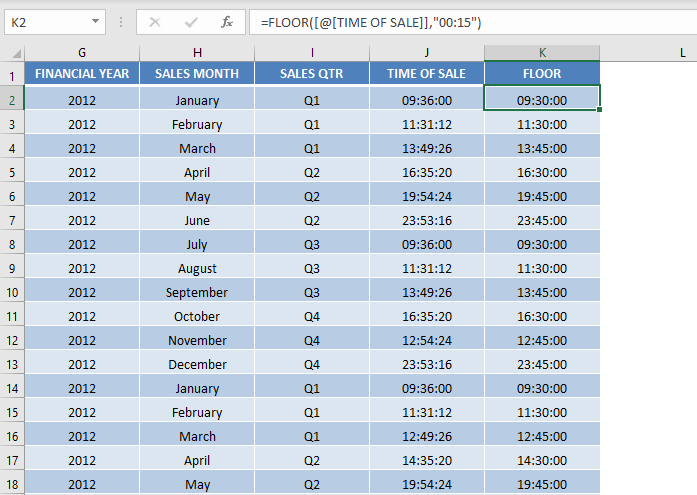Select time cell 14:35:20
The height and width of the screenshot is (495, 697).
[427, 458]
